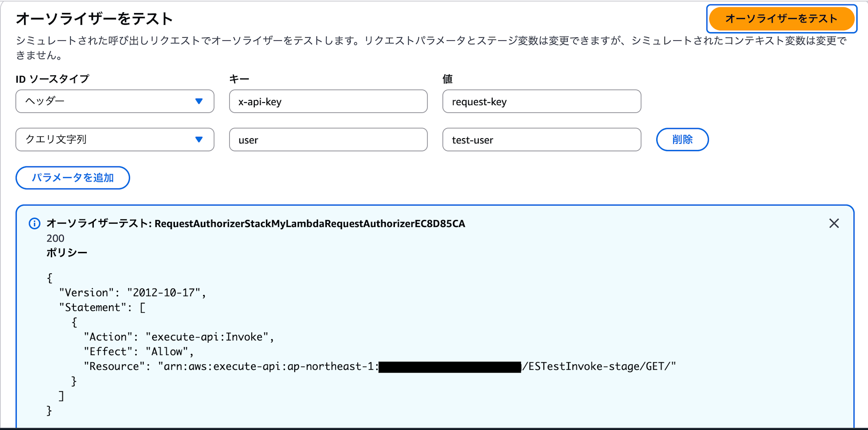Image resolution: width=868 pixels, height=430 pixels.
Task: Click the x-api-key key input field
Action: click(328, 101)
